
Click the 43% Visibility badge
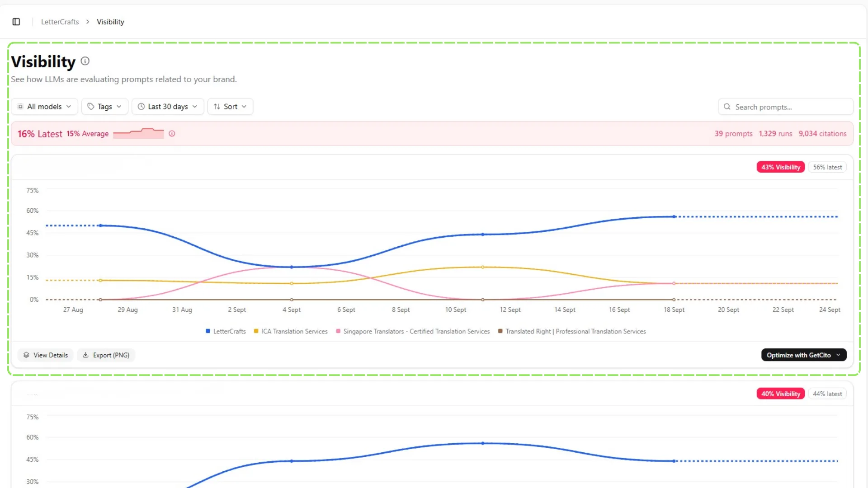(780, 167)
